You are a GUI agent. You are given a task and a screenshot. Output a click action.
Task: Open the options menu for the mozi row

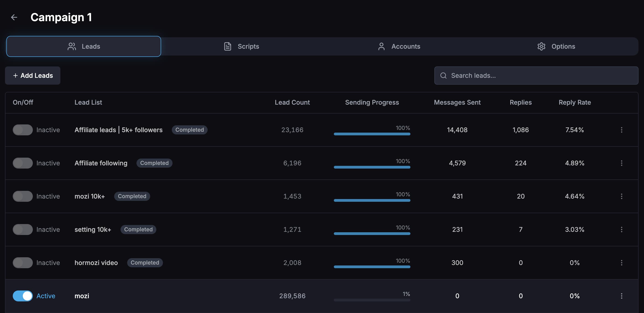tap(622, 296)
